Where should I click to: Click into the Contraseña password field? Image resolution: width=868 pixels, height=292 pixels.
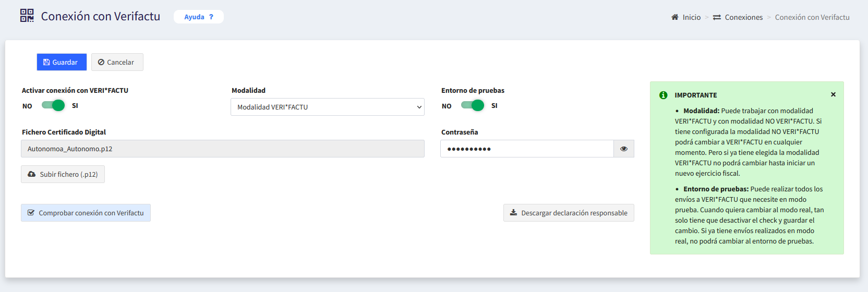coord(526,149)
